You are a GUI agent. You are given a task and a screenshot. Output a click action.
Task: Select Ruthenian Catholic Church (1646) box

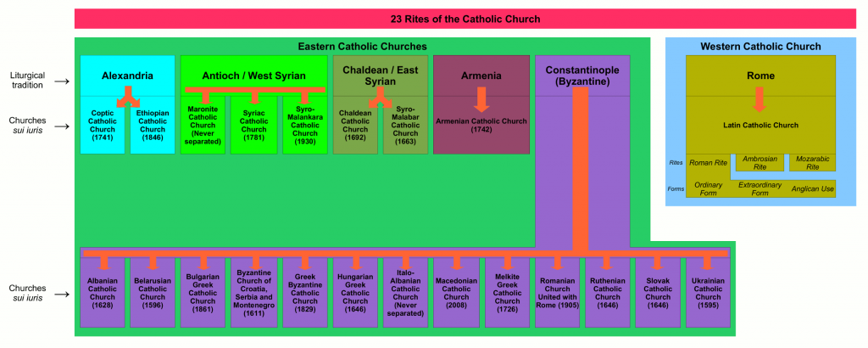pos(607,293)
